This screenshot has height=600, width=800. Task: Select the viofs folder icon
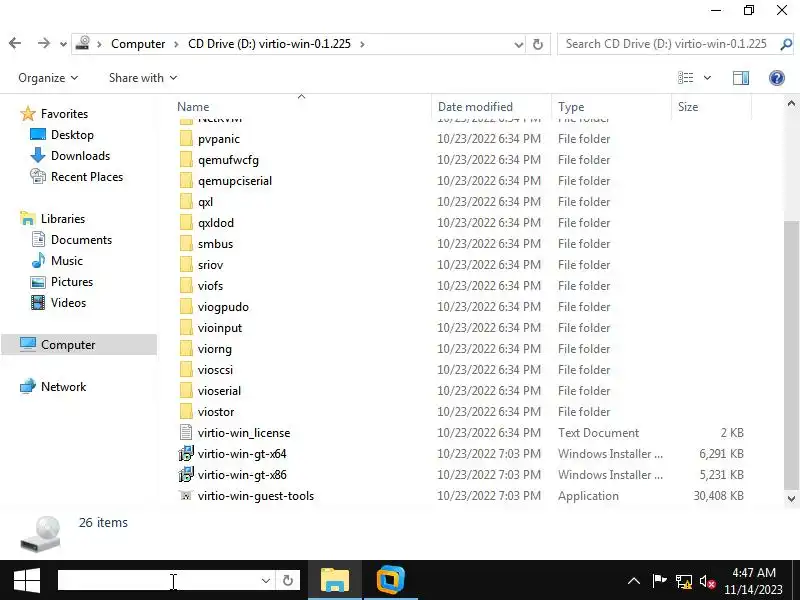coord(186,286)
